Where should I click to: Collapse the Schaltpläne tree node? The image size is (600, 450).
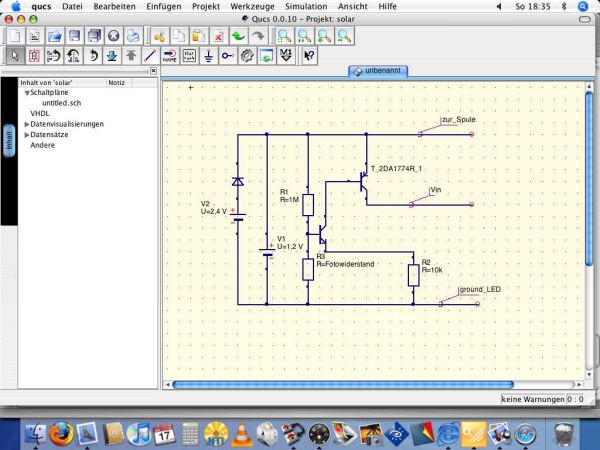point(27,92)
